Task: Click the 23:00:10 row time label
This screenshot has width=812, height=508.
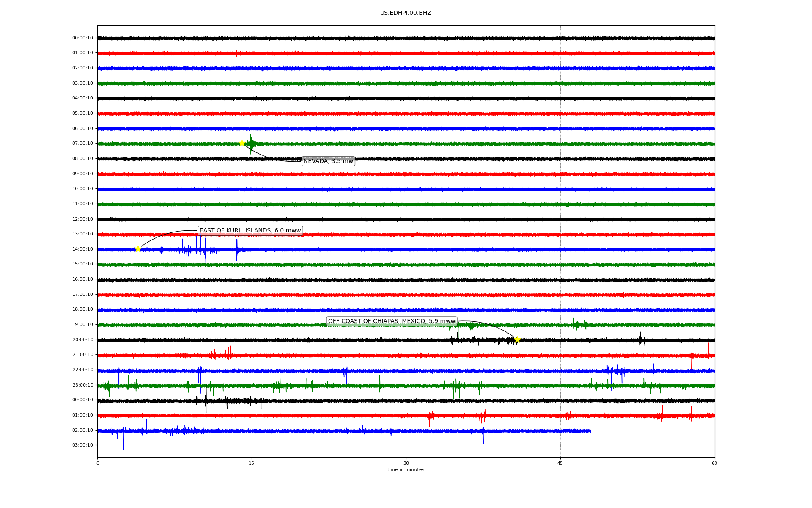Action: pyautogui.click(x=82, y=385)
